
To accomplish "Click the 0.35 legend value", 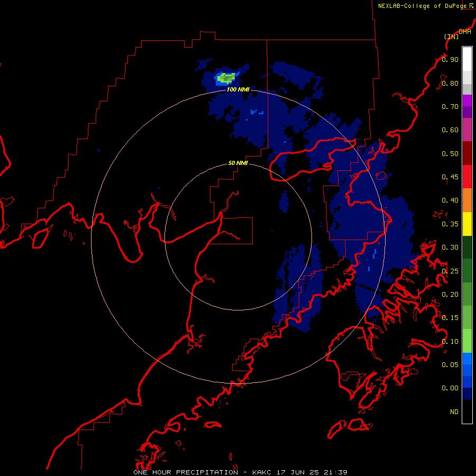I will click(450, 224).
